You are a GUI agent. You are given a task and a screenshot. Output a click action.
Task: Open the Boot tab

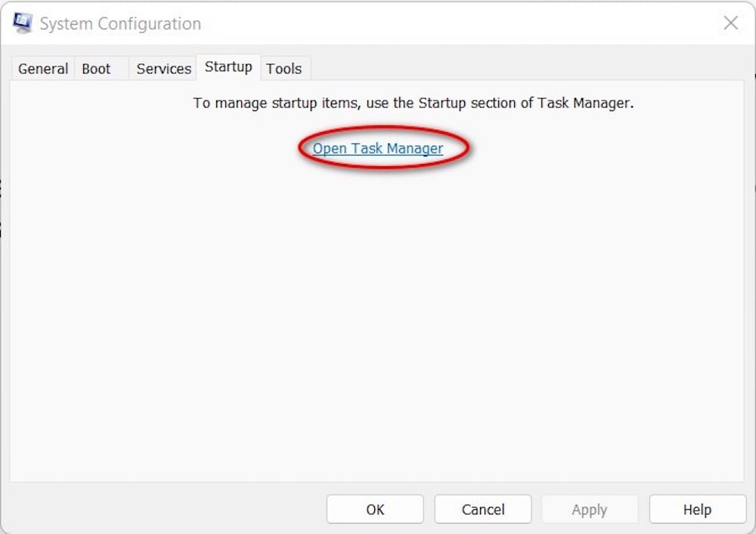96,69
